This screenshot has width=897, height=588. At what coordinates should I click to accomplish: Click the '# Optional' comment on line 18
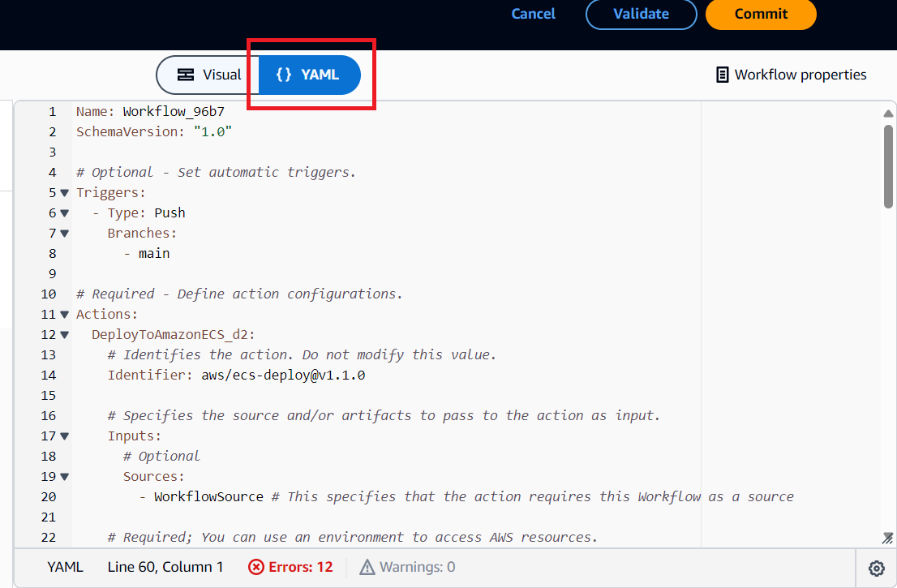[x=161, y=457]
